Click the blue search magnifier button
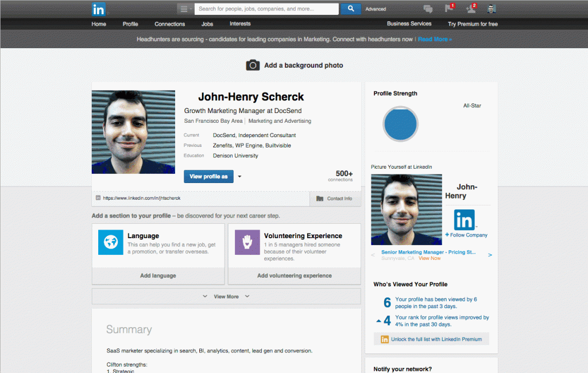This screenshot has width=588, height=373. click(351, 9)
